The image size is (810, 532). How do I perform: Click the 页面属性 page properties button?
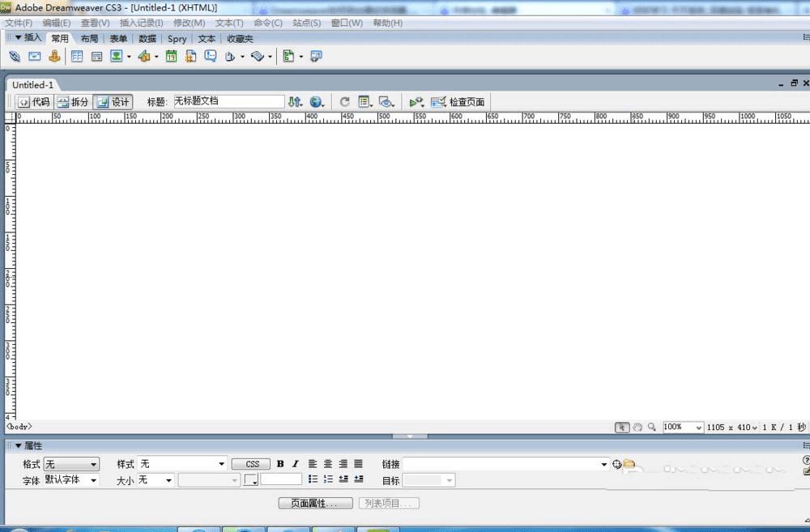click(x=315, y=503)
